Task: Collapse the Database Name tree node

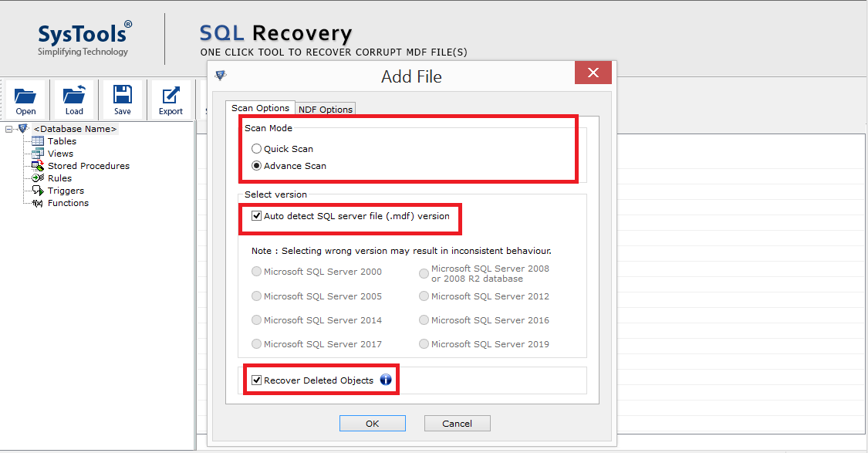Action: pyautogui.click(x=8, y=129)
